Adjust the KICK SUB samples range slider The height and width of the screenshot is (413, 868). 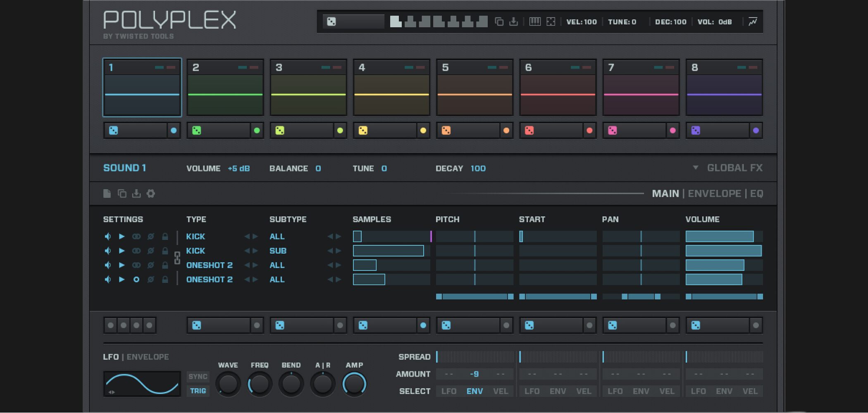tap(391, 251)
